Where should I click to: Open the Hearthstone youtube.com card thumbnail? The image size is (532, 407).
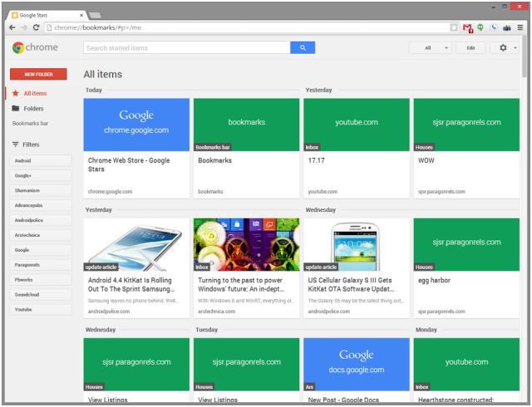pos(466,365)
